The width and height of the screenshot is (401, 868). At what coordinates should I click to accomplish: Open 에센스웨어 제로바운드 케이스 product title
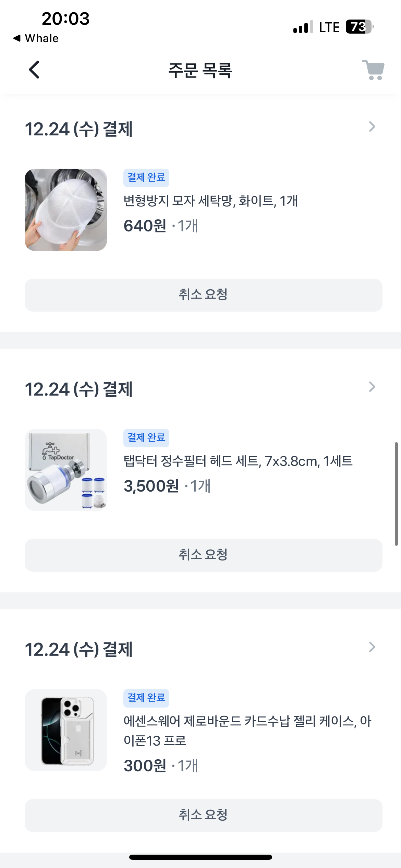pyautogui.click(x=247, y=731)
